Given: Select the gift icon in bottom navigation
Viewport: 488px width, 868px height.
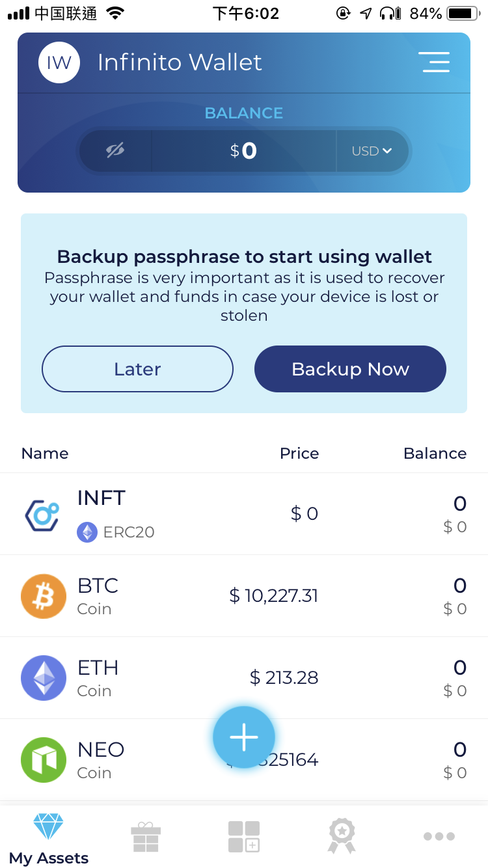Looking at the screenshot, I should (146, 836).
